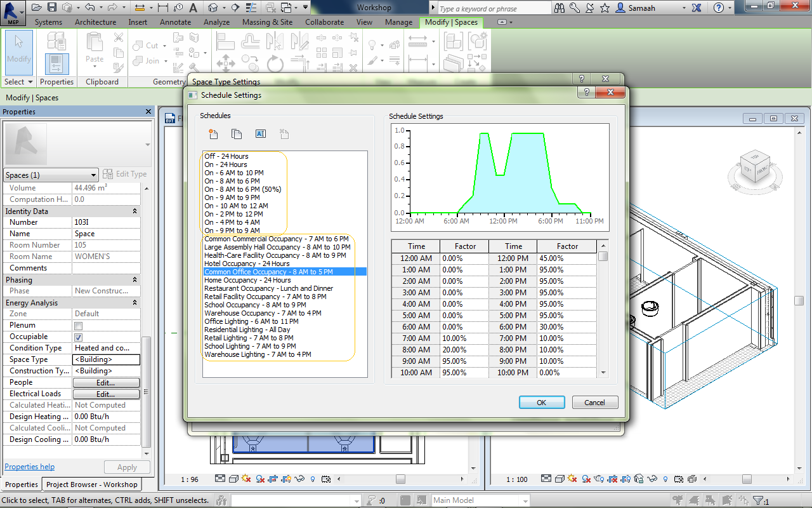812x508 pixels.
Task: Collapse the Energy Analysis section
Action: tap(134, 303)
